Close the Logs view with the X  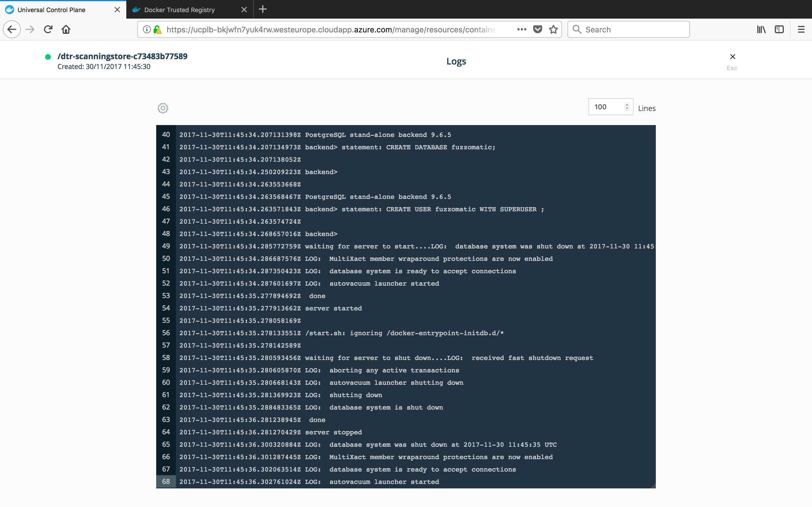(x=732, y=56)
